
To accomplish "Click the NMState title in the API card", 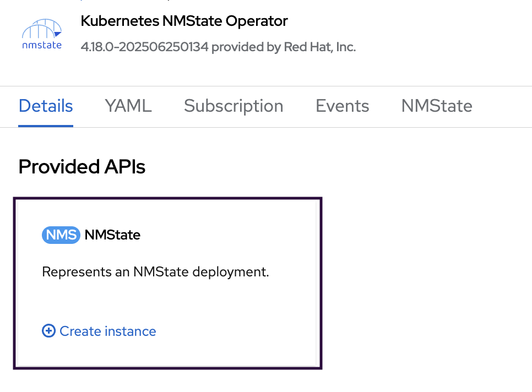I will coord(112,235).
